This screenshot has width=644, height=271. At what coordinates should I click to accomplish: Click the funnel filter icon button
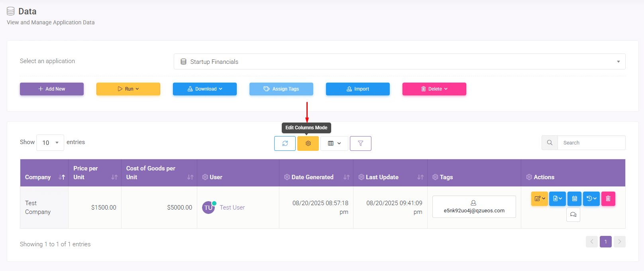[x=361, y=143]
